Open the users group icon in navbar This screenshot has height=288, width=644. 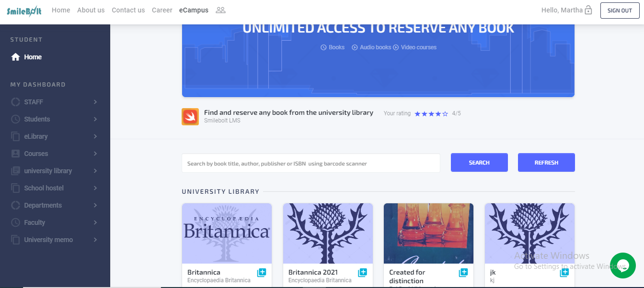tap(220, 10)
